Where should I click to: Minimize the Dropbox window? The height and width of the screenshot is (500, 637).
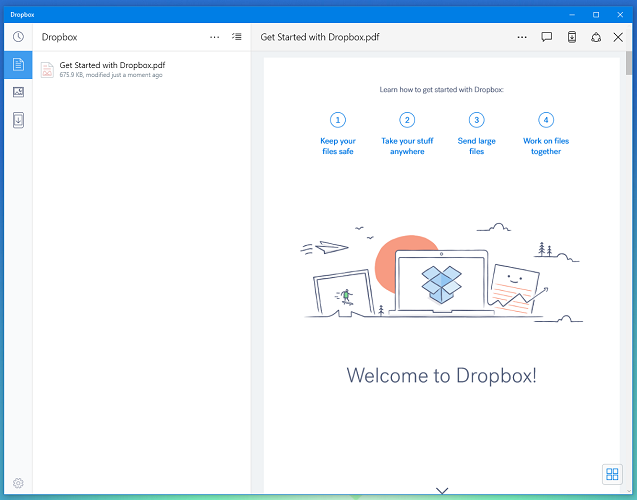tap(572, 15)
